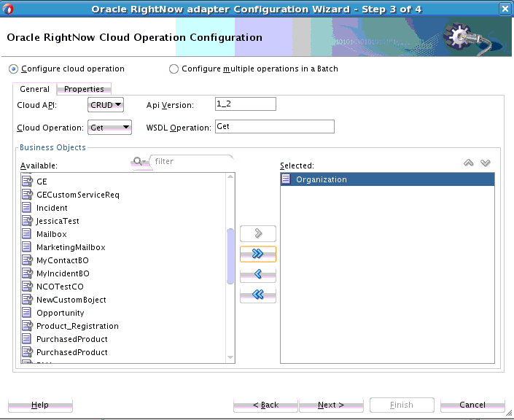This screenshot has height=420, width=514.
Task: Click the Next button
Action: tap(330, 405)
